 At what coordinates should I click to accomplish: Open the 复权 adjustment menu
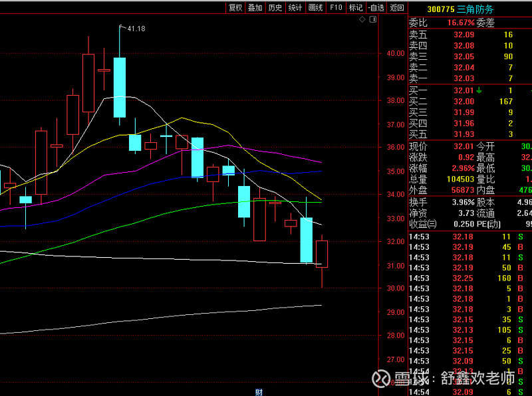coord(235,8)
